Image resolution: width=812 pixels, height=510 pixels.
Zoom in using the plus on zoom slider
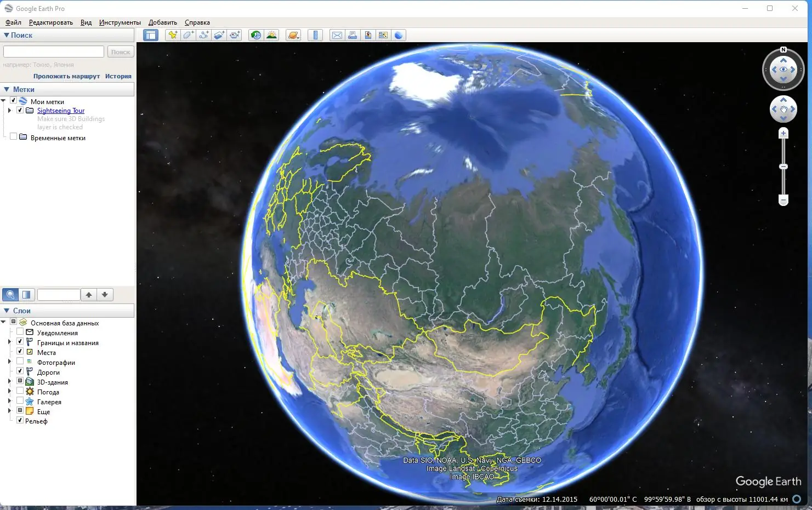pyautogui.click(x=783, y=132)
